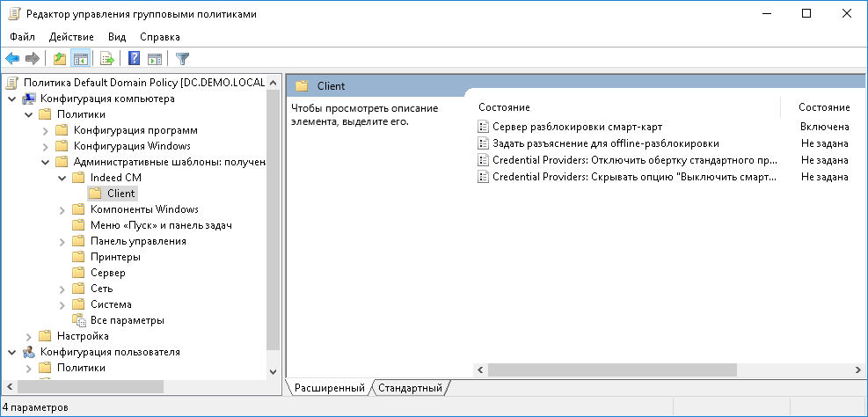Expand the Компоненты Windows folder node

pyautogui.click(x=62, y=209)
